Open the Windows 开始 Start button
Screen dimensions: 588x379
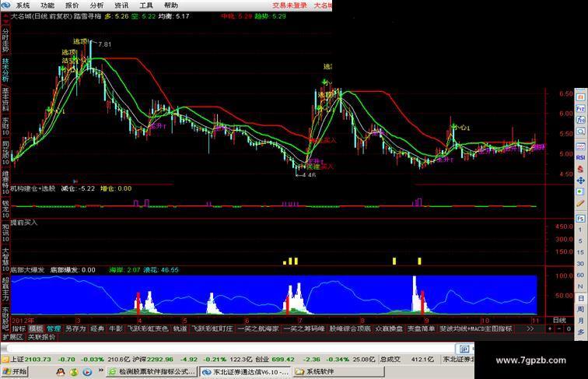tap(14, 372)
